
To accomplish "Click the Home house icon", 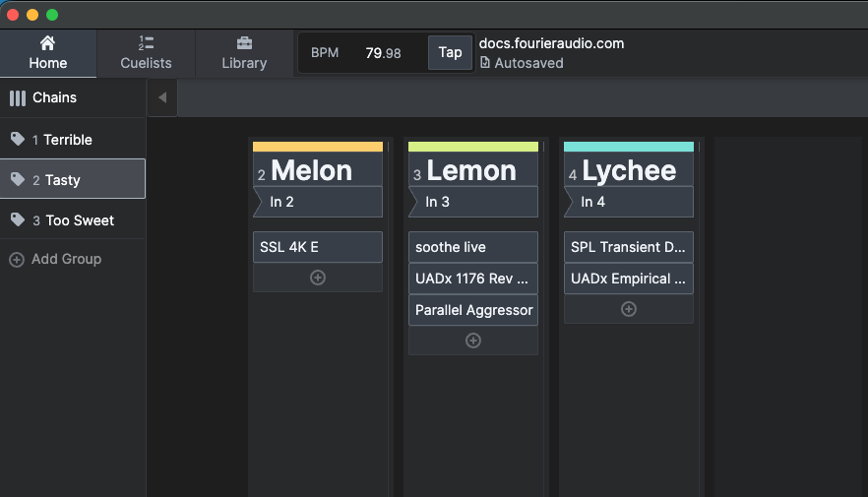I will click(x=47, y=43).
